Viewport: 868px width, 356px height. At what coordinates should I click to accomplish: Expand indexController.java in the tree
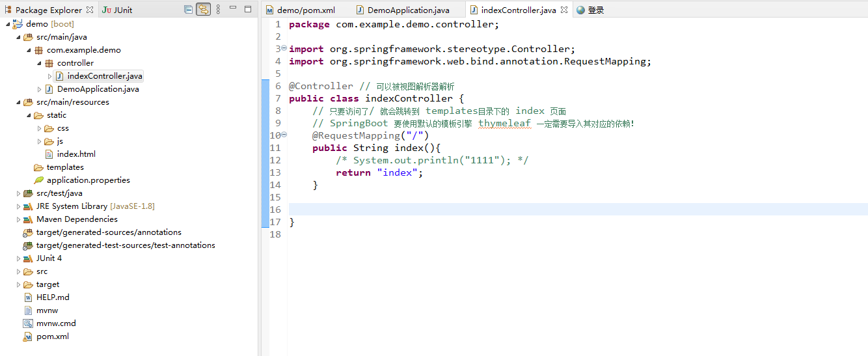click(x=49, y=76)
